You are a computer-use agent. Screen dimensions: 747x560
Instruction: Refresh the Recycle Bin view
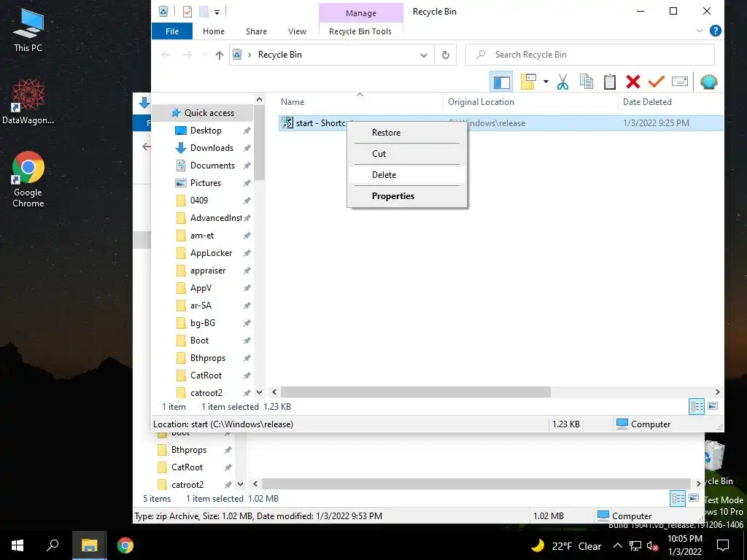[x=446, y=55]
